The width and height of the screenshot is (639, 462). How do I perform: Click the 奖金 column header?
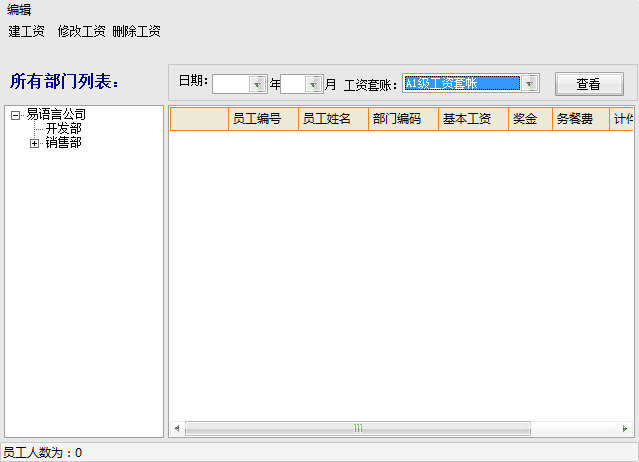click(530, 119)
